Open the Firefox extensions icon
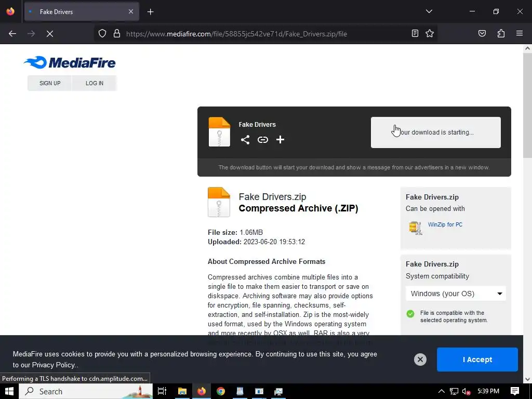 point(501,33)
